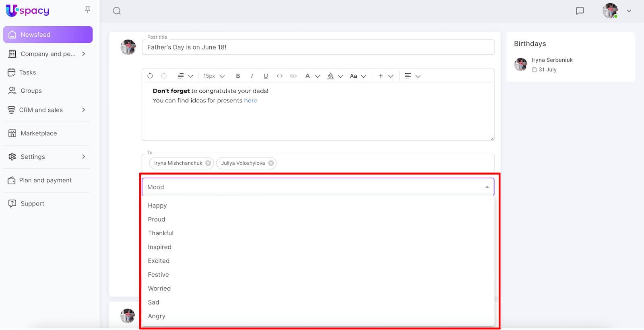Collapse the Mood dropdown
644x330 pixels.
[487, 187]
